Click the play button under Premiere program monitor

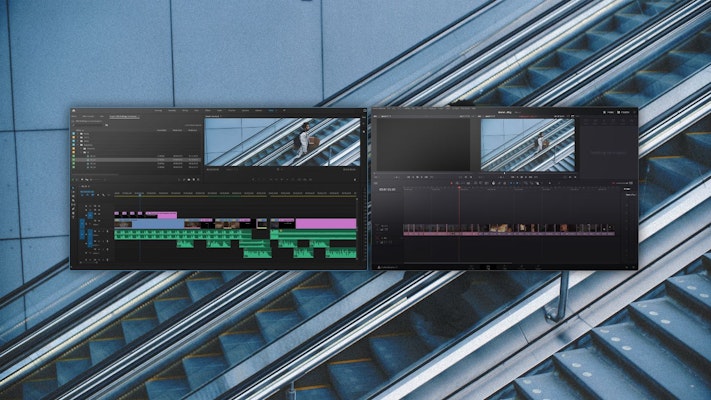pos(281,178)
